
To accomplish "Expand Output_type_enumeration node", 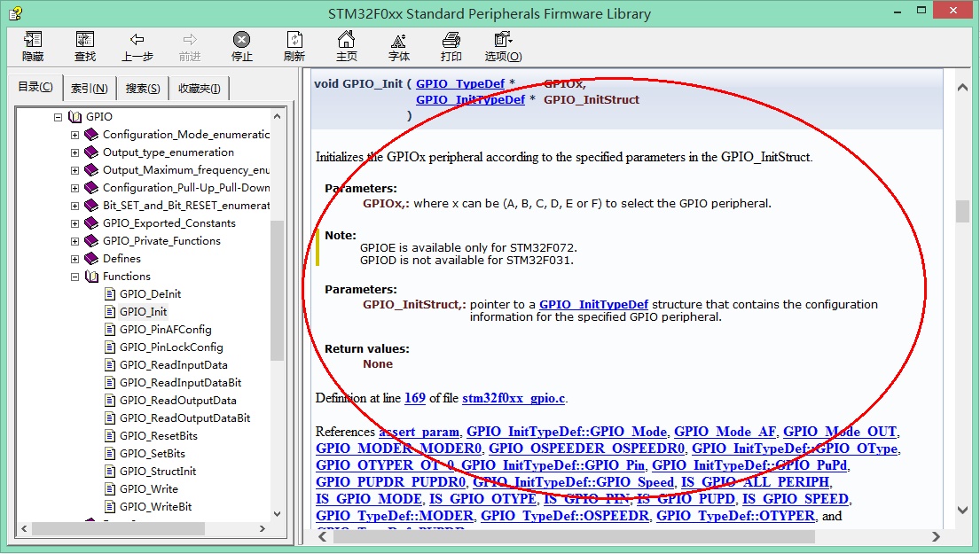I will [x=75, y=152].
